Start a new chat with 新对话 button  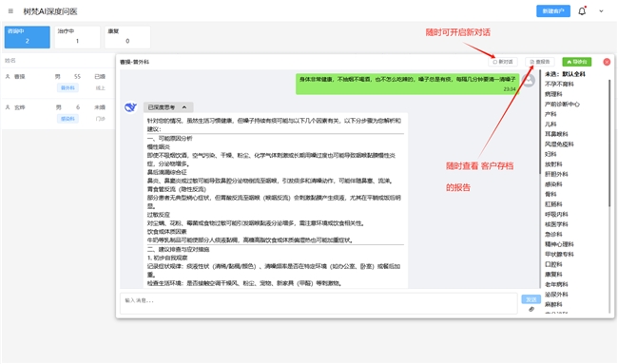[503, 62]
